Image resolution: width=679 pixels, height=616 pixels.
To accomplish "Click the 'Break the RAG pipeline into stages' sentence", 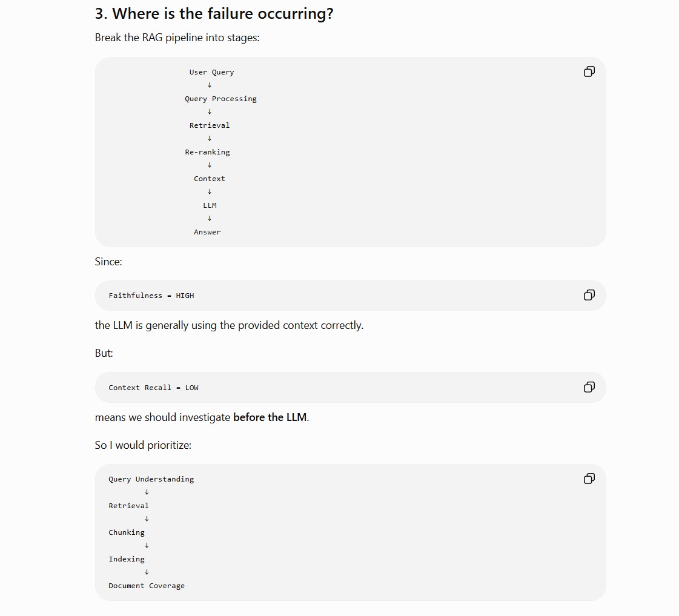I will (177, 38).
